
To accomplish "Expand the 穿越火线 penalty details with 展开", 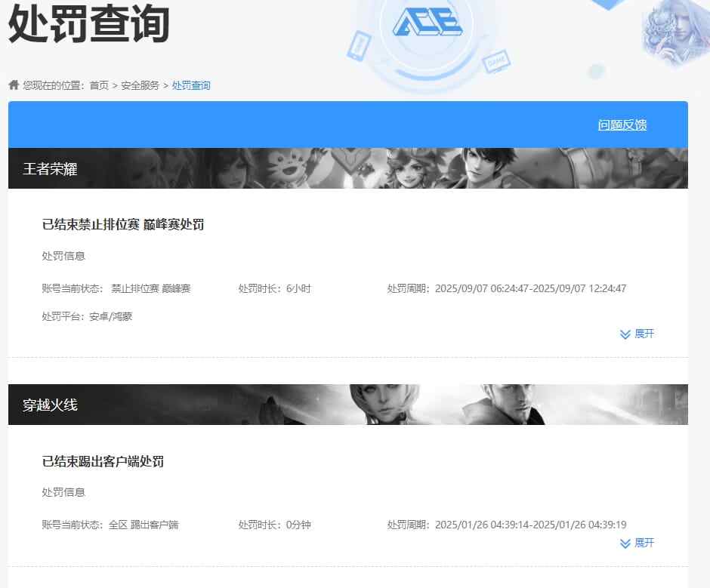I will (646, 543).
